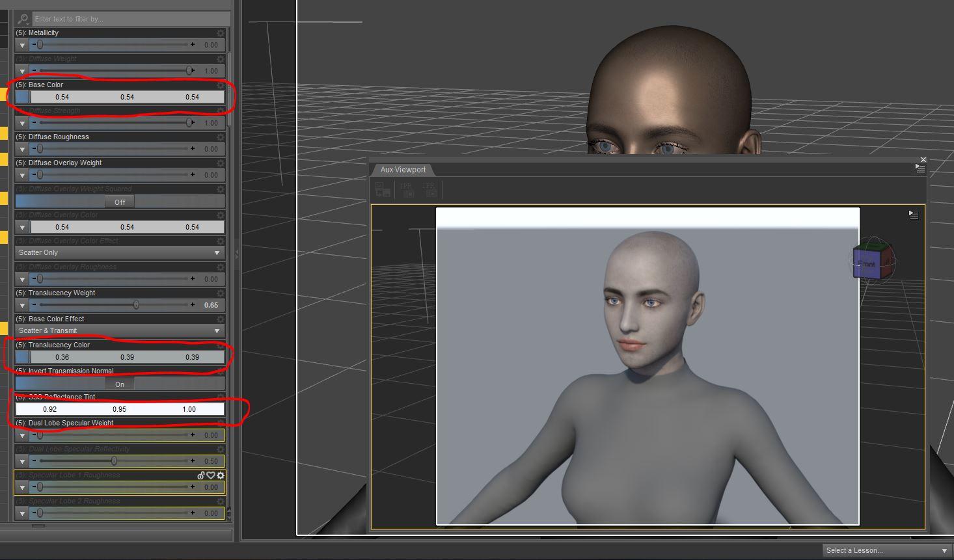Click the filter magnifier search icon
954x560 pixels.
[23, 19]
